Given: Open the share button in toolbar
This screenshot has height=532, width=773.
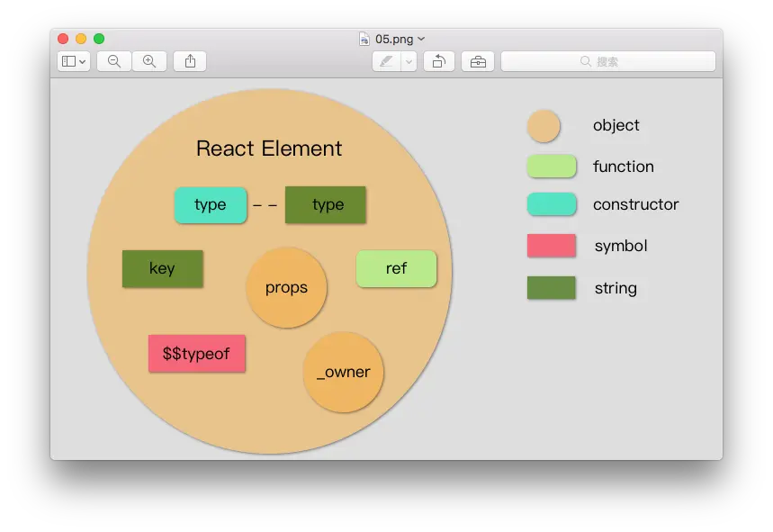Looking at the screenshot, I should pos(190,61).
